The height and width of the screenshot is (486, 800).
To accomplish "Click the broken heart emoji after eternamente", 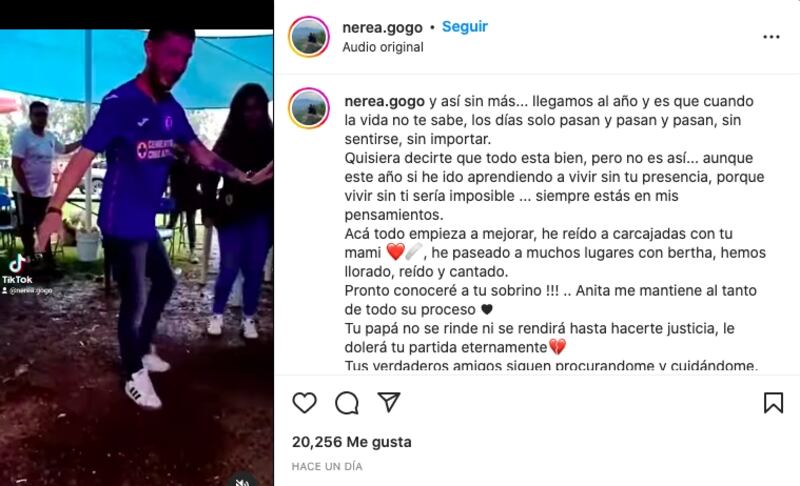I will click(557, 347).
